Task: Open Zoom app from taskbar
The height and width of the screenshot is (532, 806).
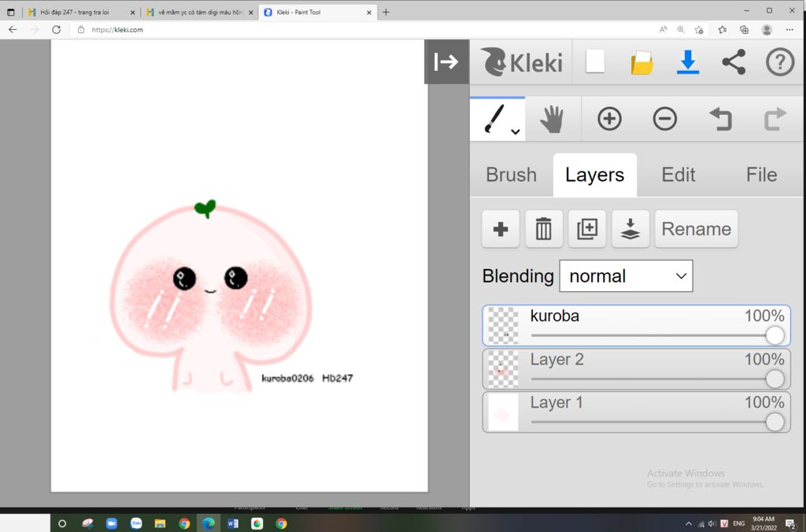Action: click(x=112, y=523)
